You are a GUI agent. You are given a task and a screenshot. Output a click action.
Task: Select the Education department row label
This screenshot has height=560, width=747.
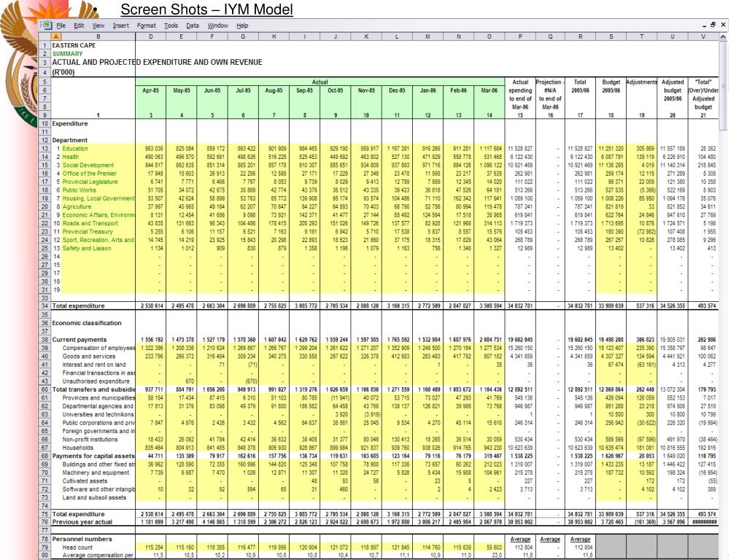pos(75,149)
